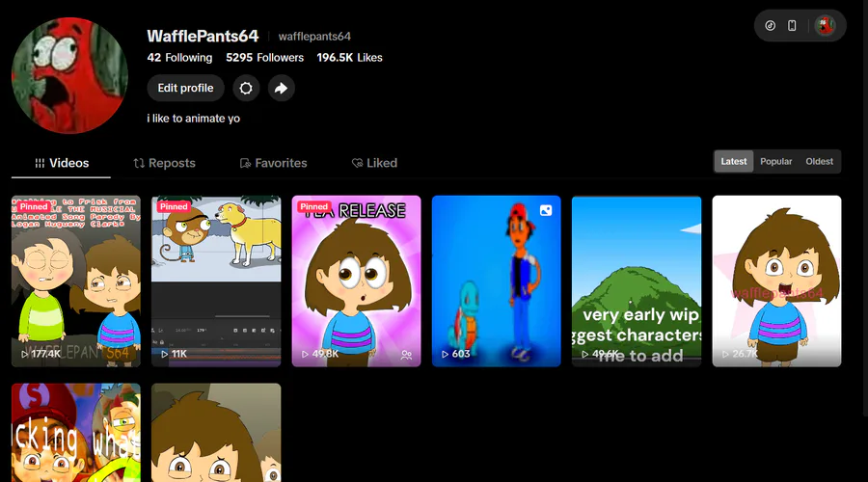Open Squirtle photo post with 603 views
Viewport: 868px width, 482px height.
pyautogui.click(x=496, y=281)
